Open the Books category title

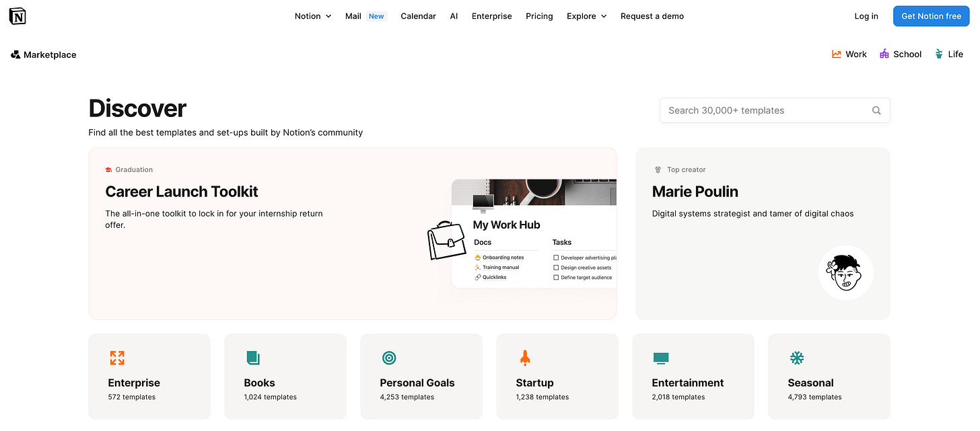click(x=259, y=383)
